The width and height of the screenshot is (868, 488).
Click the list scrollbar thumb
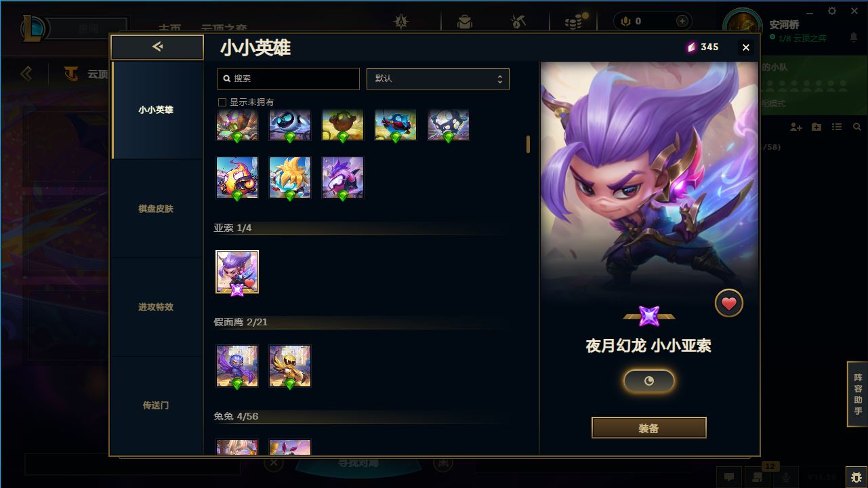tap(528, 144)
